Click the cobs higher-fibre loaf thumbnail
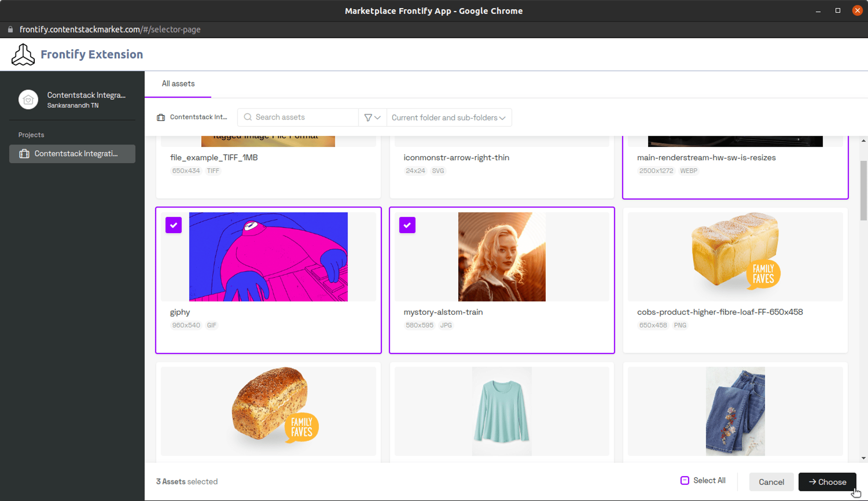The height and width of the screenshot is (501, 868). pyautogui.click(x=735, y=257)
